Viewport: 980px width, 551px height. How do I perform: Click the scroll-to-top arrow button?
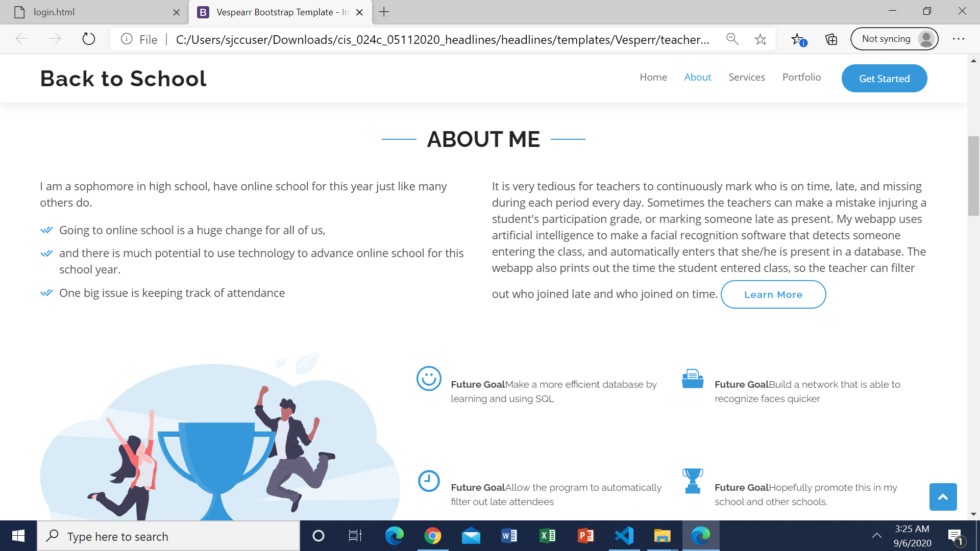point(943,497)
